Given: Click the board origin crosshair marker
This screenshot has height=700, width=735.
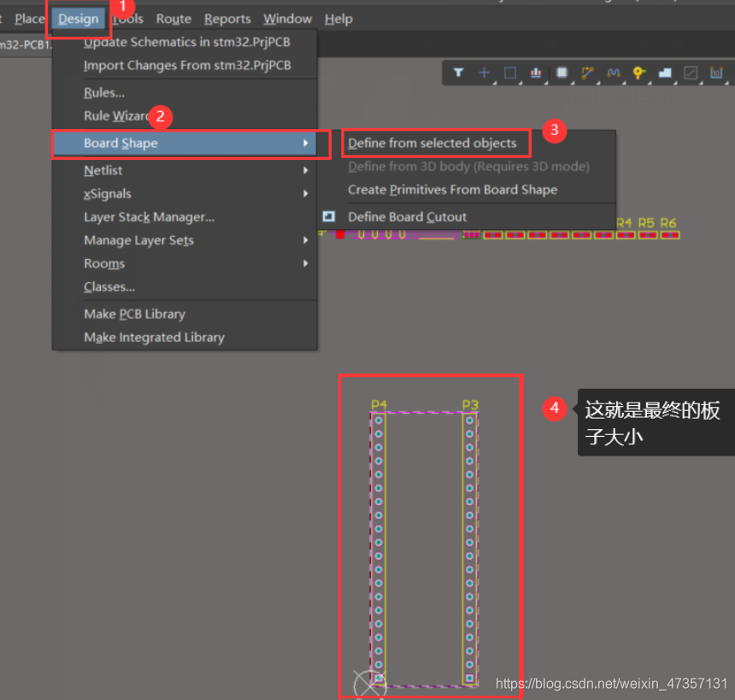Looking at the screenshot, I should pyautogui.click(x=370, y=685).
